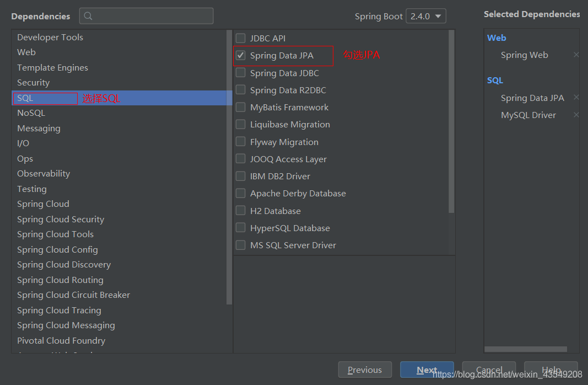Screen dimensions: 588x385
Task: Select the Ops category
Action: pyautogui.click(x=119, y=159)
